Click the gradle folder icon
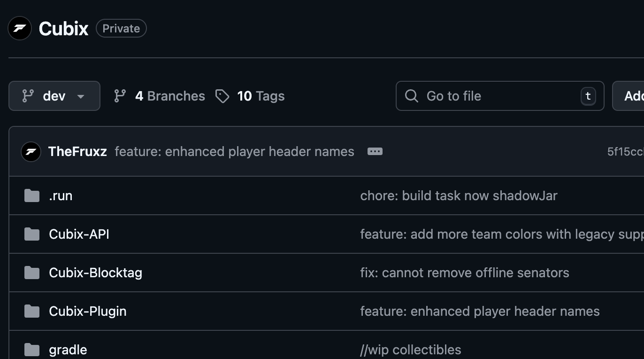Viewport: 644px width, 359px height. [x=32, y=350]
